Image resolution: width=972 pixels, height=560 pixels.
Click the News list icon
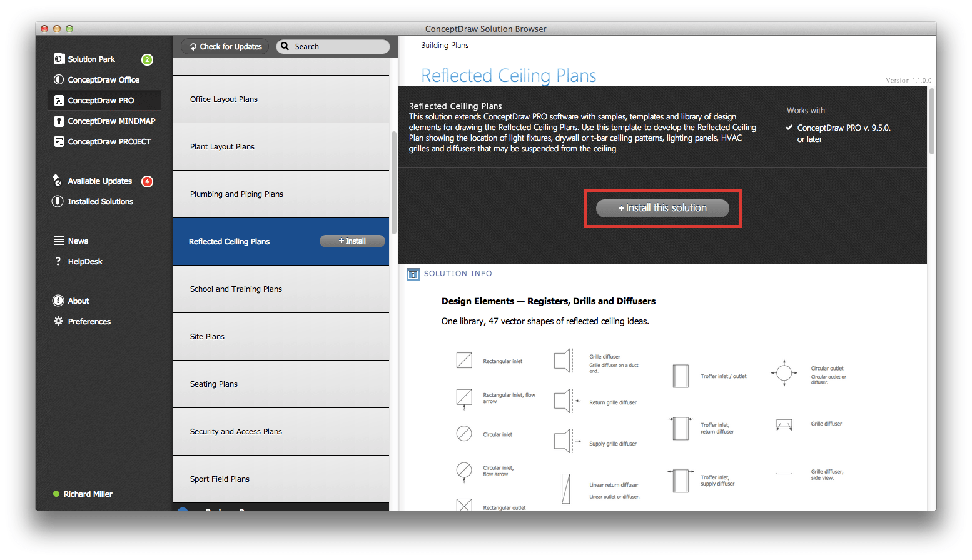click(59, 241)
